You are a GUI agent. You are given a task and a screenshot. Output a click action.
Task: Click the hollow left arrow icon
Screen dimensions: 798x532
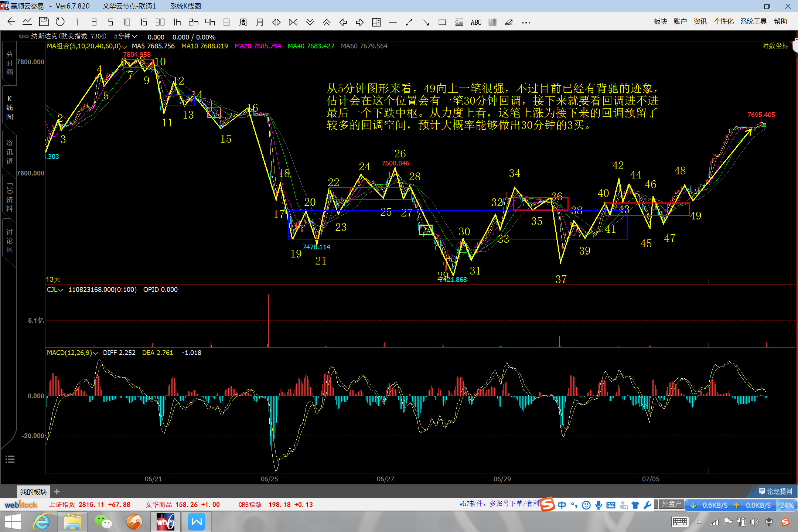[343, 22]
